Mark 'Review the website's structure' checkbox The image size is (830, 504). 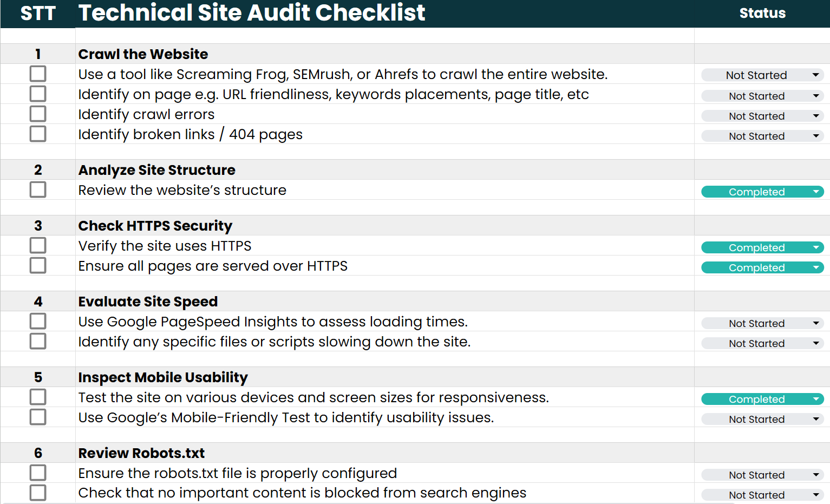tap(38, 189)
